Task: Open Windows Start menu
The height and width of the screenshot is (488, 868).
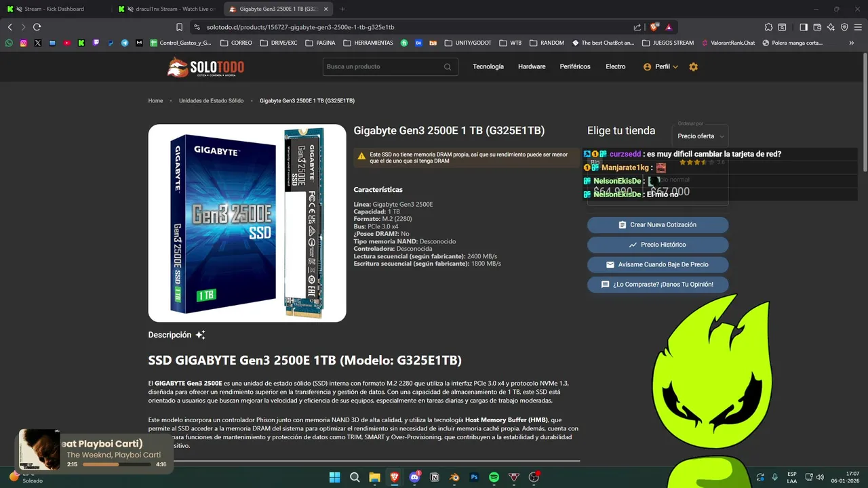Action: coord(334,477)
